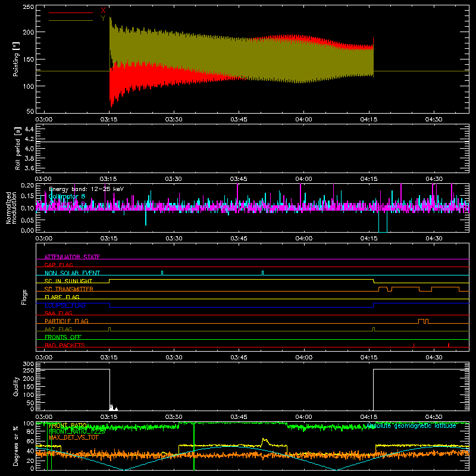Click the FRONT_RATIO legend label

68,425
